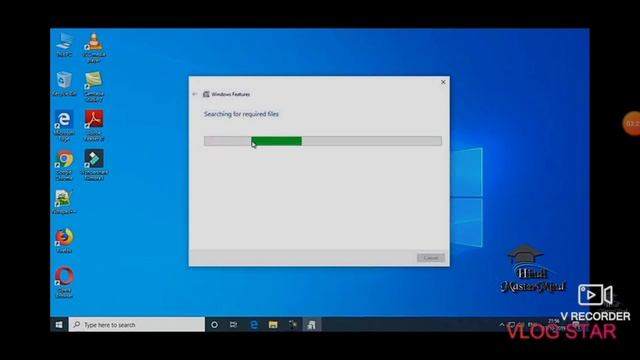Click Windows Features title icon
The width and height of the screenshot is (640, 360).
pyautogui.click(x=206, y=94)
